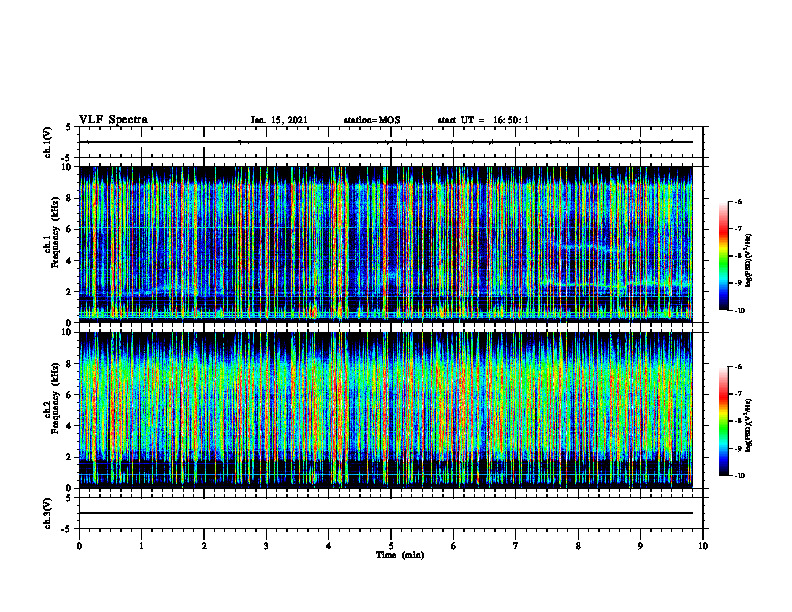This screenshot has height=612, width=792.
Task: Click the ch.3 voltage trace line
Action: click(x=386, y=513)
